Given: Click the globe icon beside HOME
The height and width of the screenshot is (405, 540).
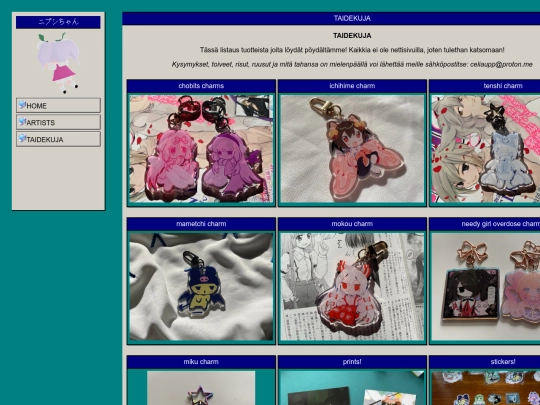Looking at the screenshot, I should 22,105.
